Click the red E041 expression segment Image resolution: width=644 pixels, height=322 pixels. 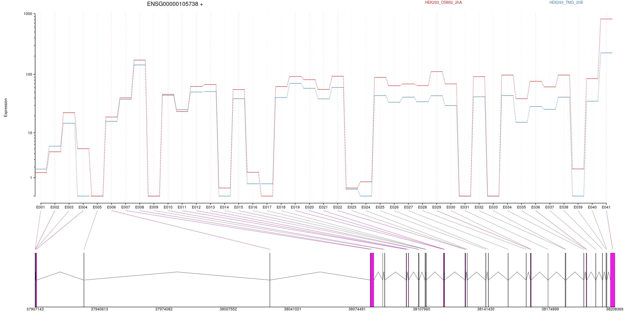[606, 19]
